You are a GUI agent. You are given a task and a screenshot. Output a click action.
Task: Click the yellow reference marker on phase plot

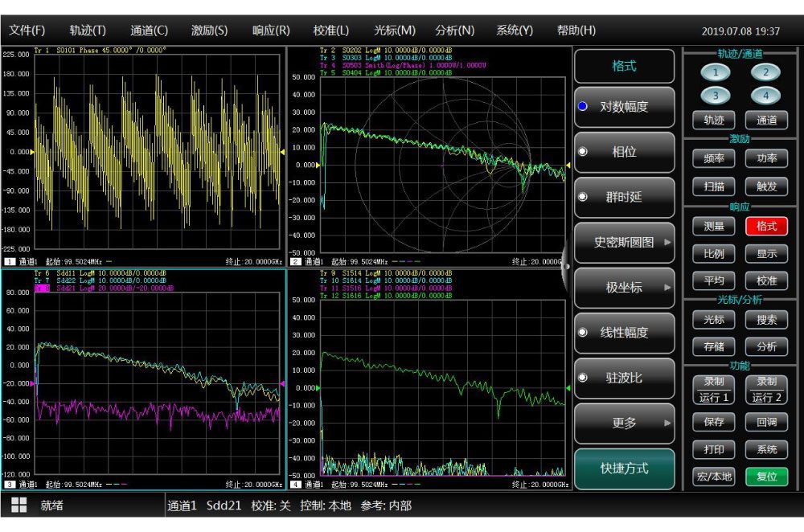pyautogui.click(x=33, y=151)
